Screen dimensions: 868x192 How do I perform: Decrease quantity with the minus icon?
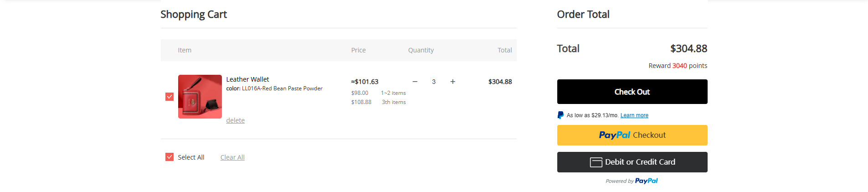[415, 82]
